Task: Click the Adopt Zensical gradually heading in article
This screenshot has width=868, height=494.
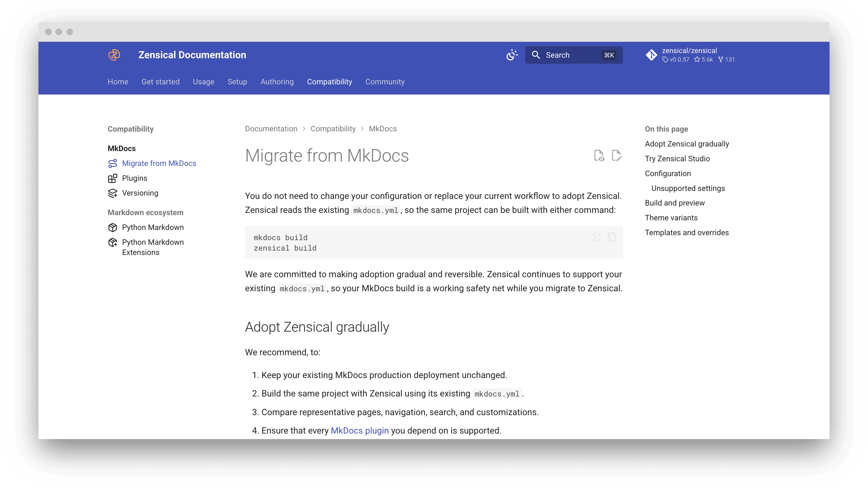Action: [317, 327]
